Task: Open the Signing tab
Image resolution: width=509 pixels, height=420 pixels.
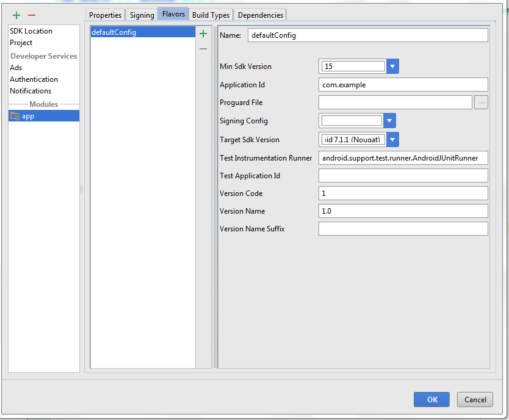Action: 142,15
